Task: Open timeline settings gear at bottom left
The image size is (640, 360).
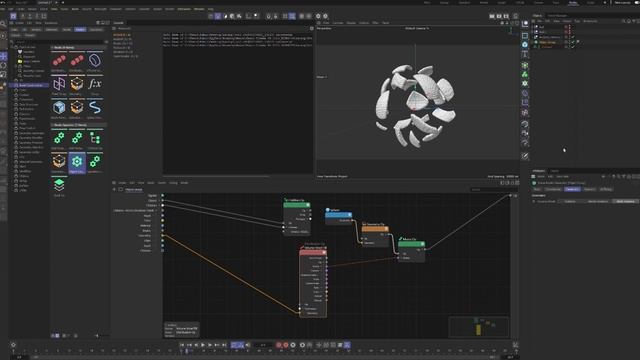Action: tap(13, 345)
